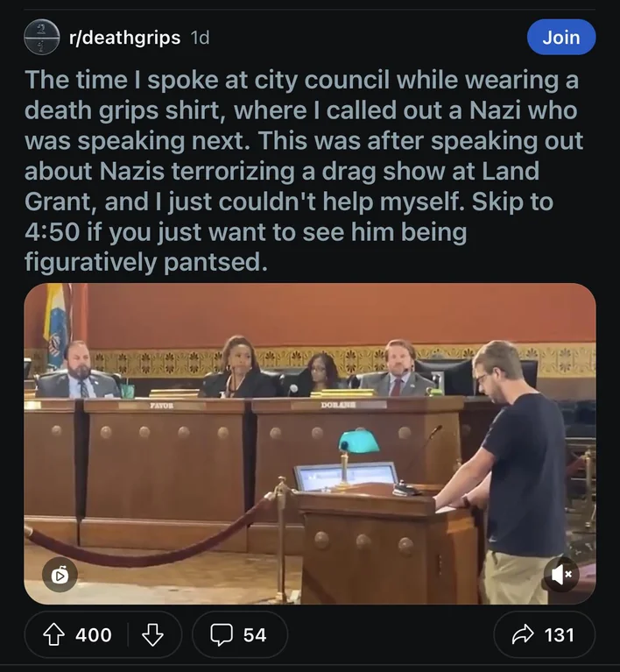The width and height of the screenshot is (620, 672).
Task: Click the 131 share count
Action: click(x=559, y=634)
